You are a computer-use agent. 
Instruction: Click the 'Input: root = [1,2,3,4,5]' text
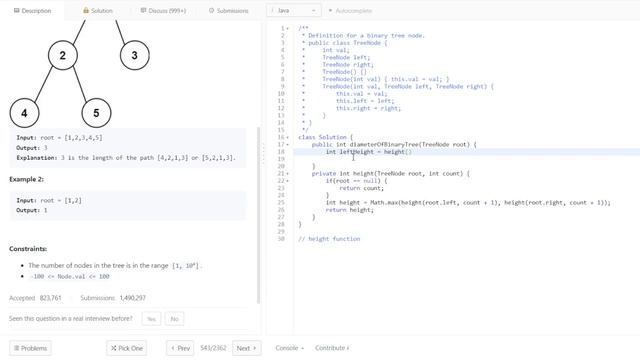click(x=59, y=138)
